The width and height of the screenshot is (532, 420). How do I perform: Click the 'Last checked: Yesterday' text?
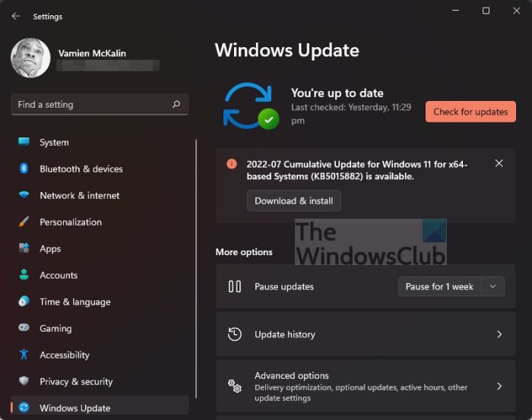click(351, 114)
